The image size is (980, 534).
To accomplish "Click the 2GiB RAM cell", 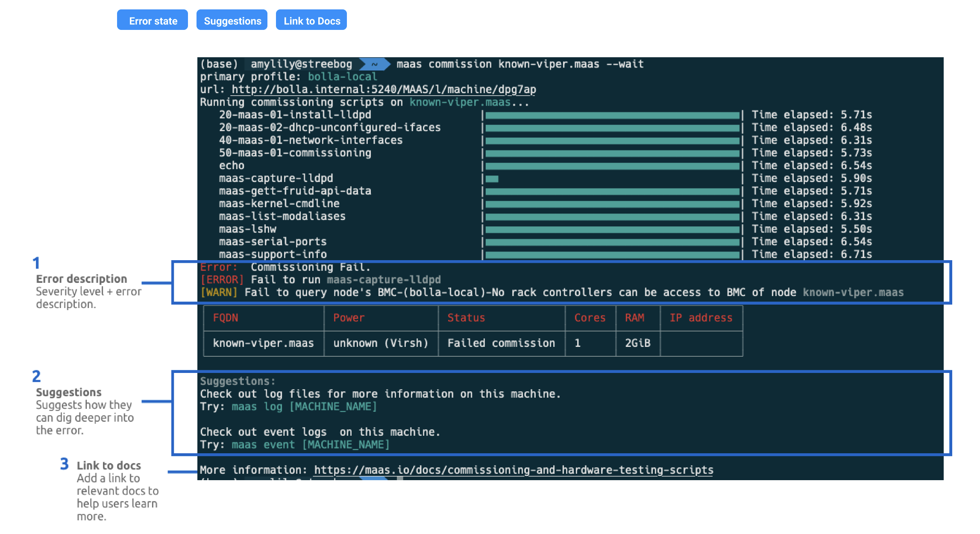I will pos(638,343).
